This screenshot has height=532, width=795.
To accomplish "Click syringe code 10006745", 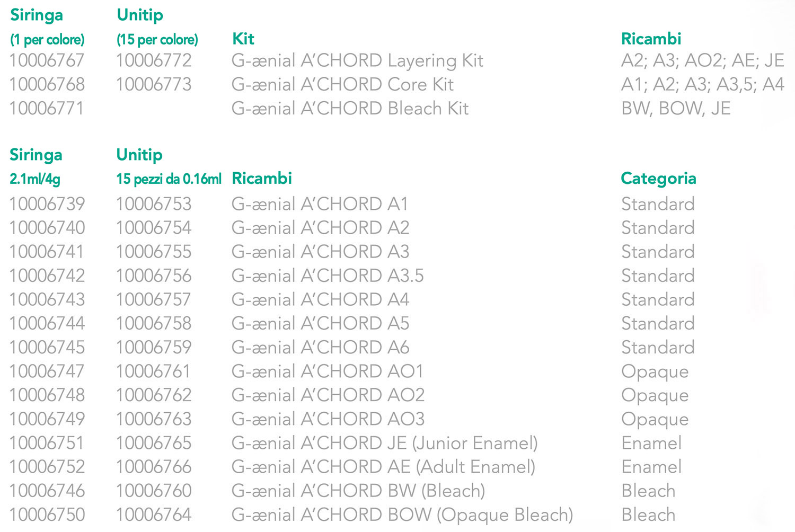I will (47, 348).
